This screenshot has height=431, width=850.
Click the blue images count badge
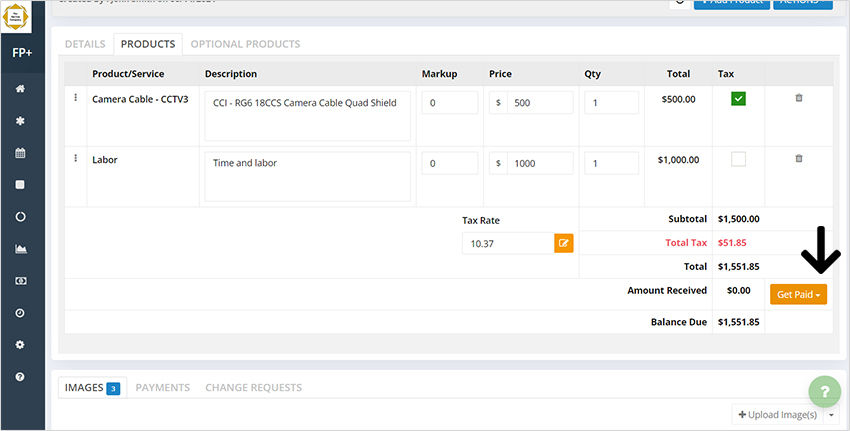(113, 389)
